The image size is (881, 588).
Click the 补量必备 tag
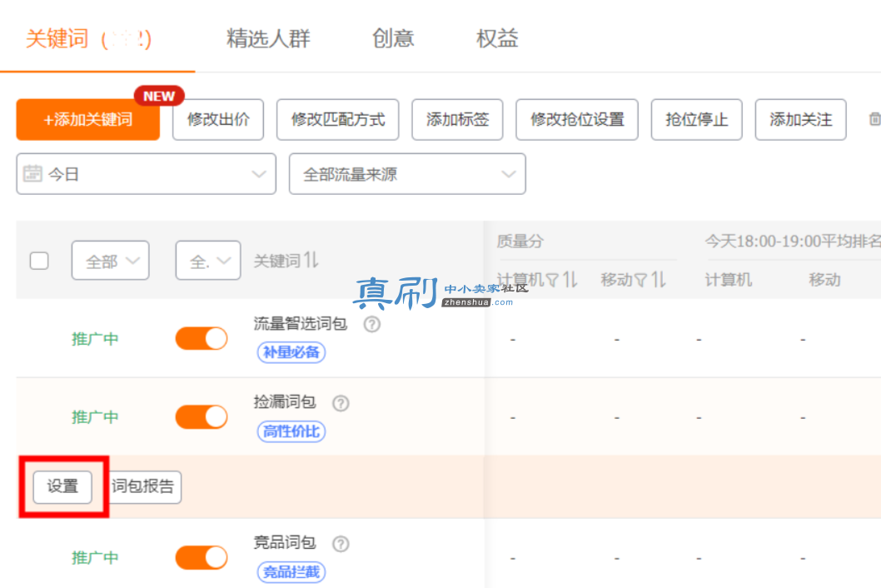291,352
